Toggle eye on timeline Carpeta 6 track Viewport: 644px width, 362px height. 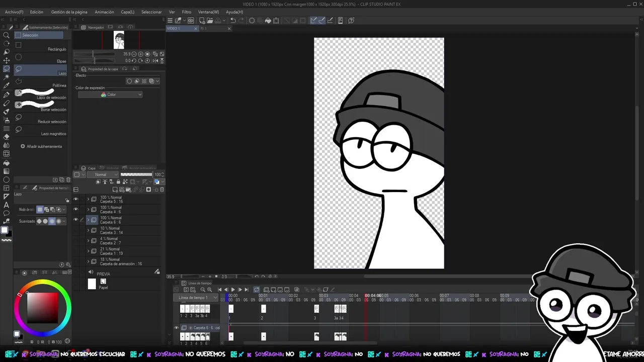(x=176, y=328)
